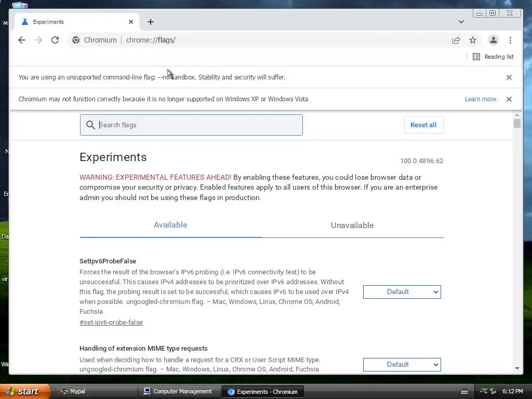
Task: Click the scrollbar up arrow
Action: (517, 115)
